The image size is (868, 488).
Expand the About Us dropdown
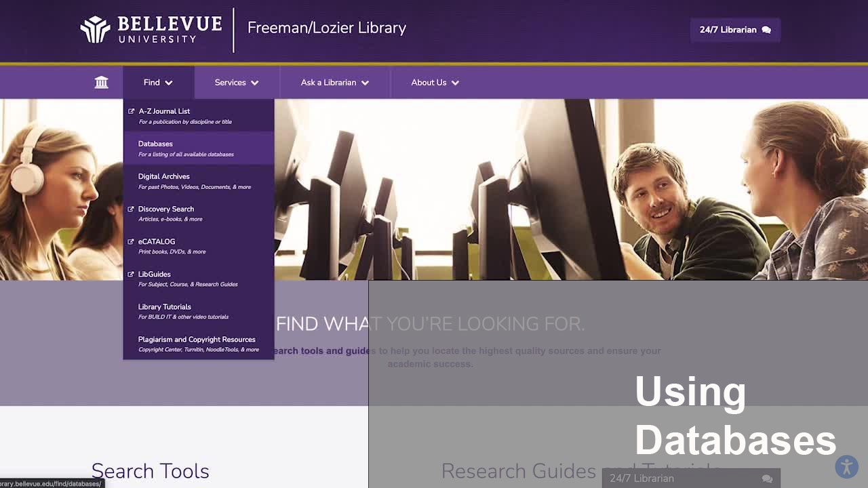[x=435, y=83]
